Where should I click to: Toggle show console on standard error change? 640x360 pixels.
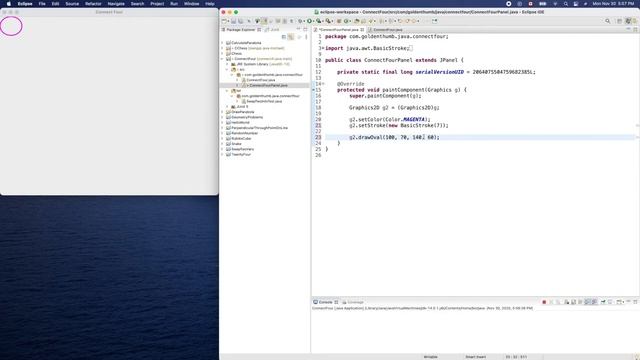tap(594, 302)
